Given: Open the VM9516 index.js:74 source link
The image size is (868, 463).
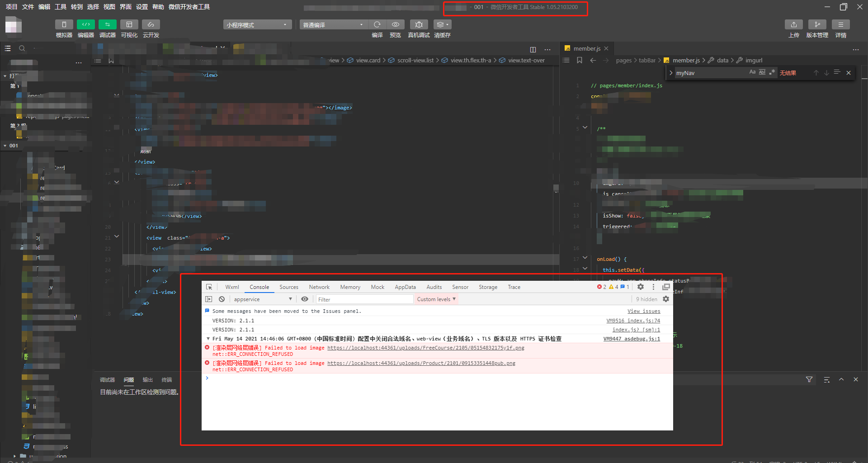Looking at the screenshot, I should point(633,321).
